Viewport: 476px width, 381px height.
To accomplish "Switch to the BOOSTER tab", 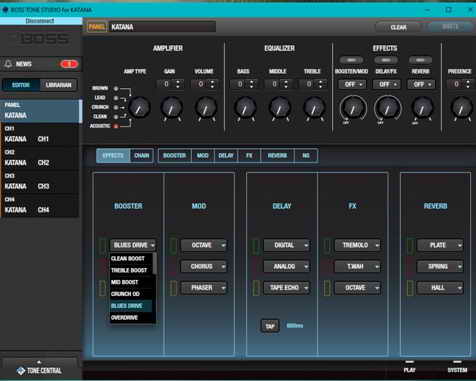I will pyautogui.click(x=174, y=156).
